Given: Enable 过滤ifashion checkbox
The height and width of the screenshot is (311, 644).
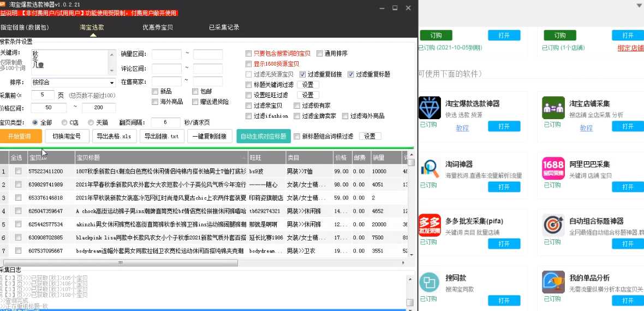Looking at the screenshot, I should click(248, 116).
